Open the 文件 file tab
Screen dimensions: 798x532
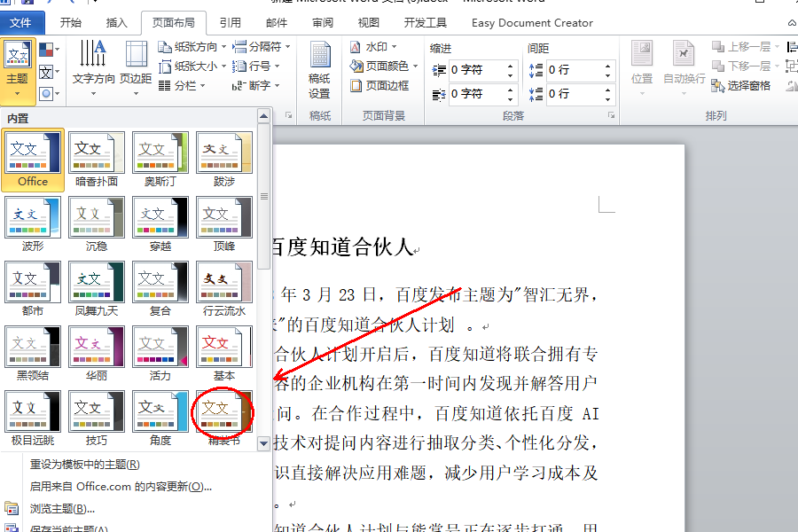click(x=21, y=23)
